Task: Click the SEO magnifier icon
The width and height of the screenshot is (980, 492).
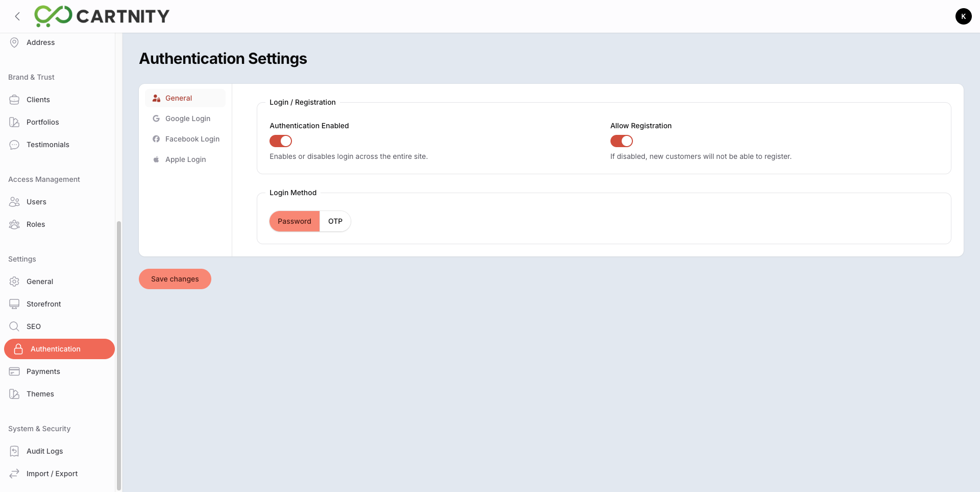Action: coord(14,326)
